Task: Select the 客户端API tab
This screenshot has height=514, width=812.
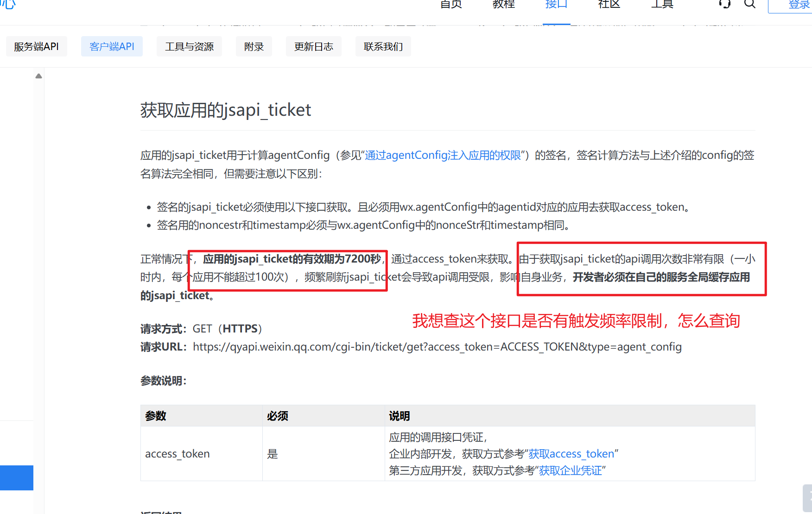Action: pyautogui.click(x=112, y=46)
